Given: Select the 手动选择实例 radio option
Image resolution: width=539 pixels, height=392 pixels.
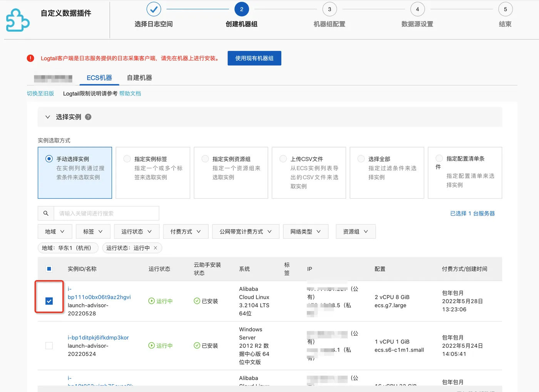Looking at the screenshot, I should click(x=49, y=159).
